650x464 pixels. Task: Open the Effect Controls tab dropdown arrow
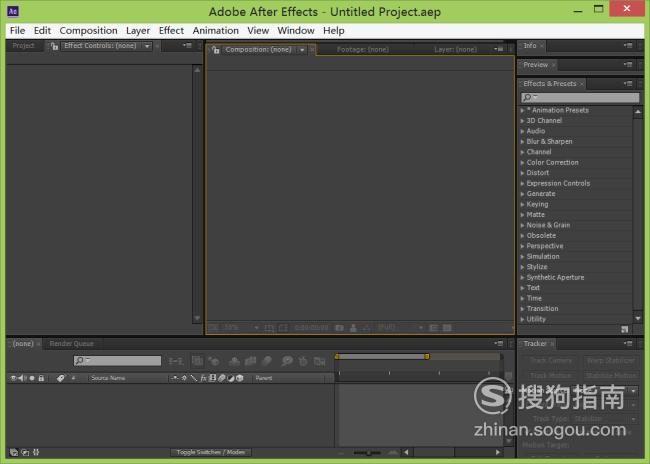(147, 46)
